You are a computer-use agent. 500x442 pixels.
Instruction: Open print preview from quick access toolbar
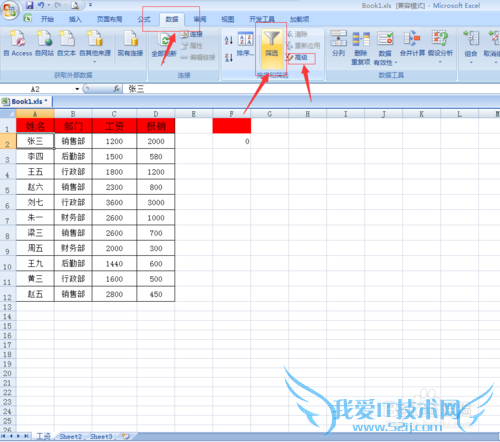75,5
